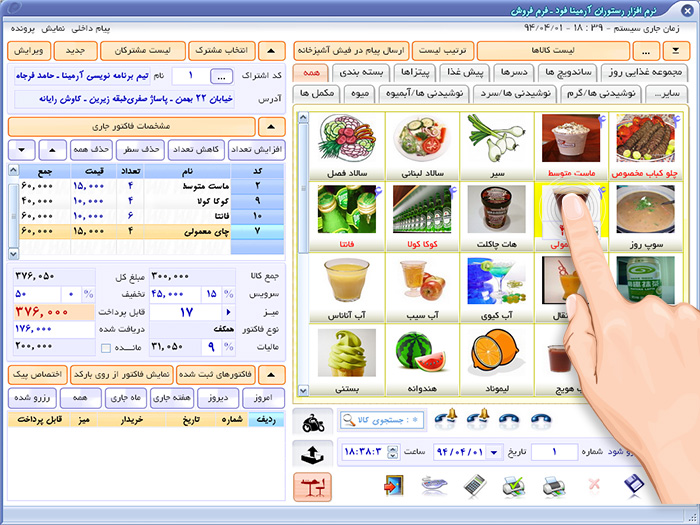
Task: Collapse the subscriber panel with up arrow
Action: tap(271, 51)
